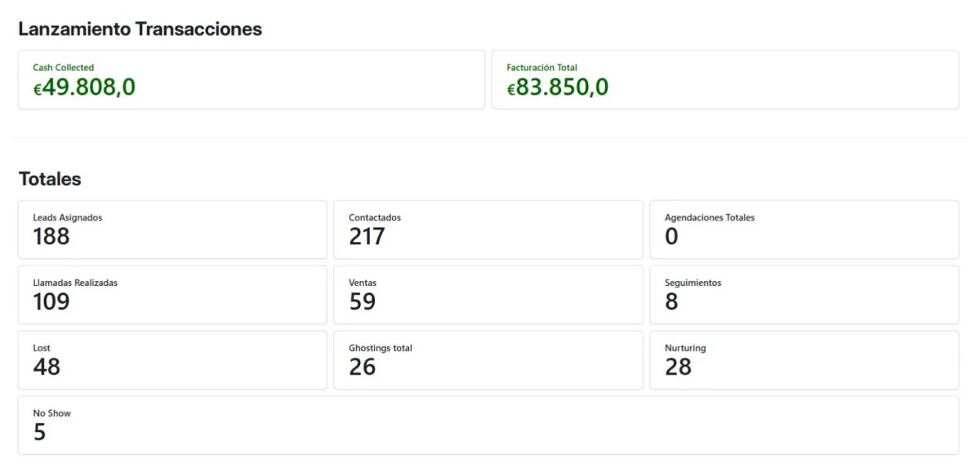Viewport: 980px width, 464px height.
Task: Click the 109 llamadas number
Action: (51, 302)
